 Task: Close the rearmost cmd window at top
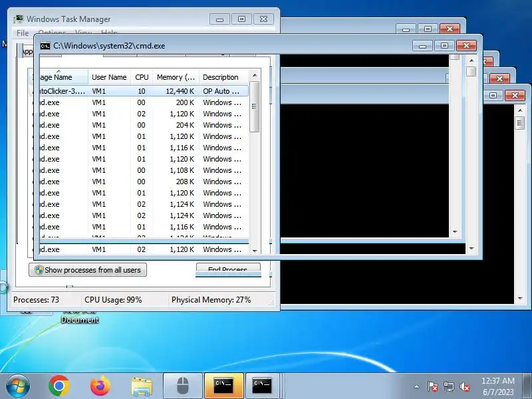(x=450, y=29)
